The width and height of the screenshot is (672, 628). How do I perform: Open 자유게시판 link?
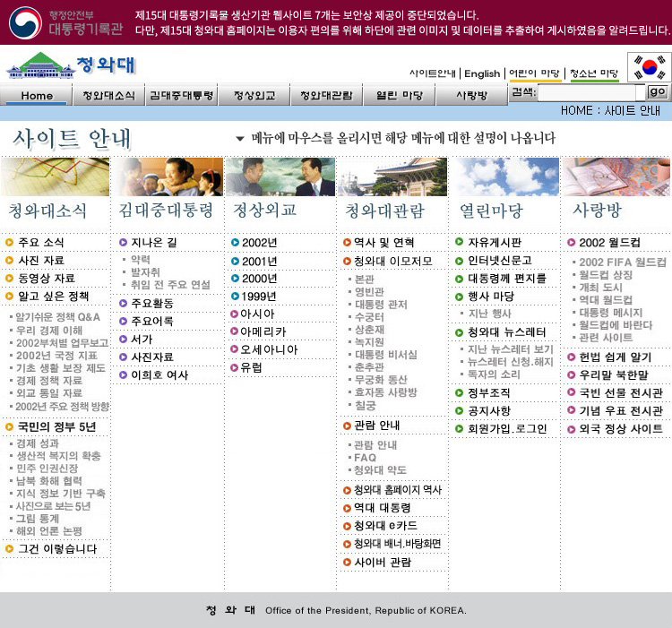pyautogui.click(x=494, y=242)
